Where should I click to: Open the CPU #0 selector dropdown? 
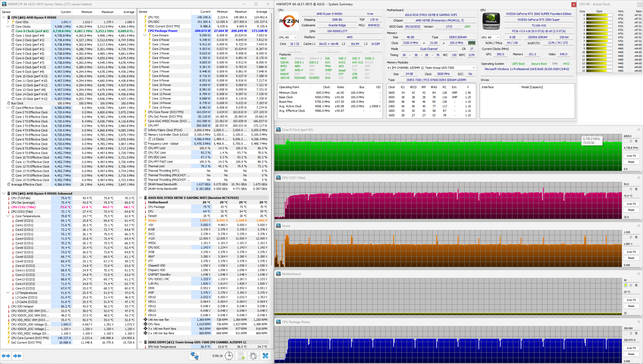click(x=288, y=37)
